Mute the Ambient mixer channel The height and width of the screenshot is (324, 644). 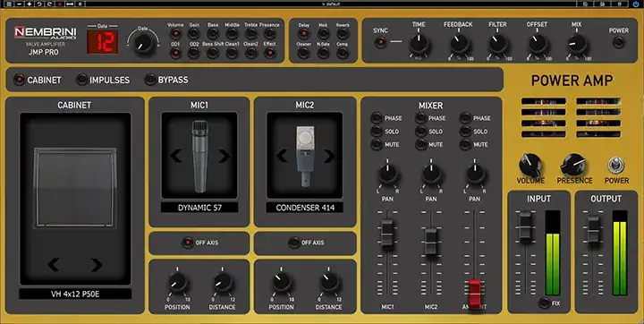click(465, 144)
